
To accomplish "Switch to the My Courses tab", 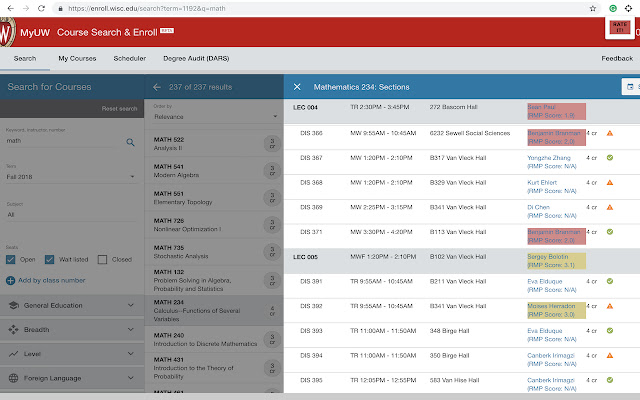I will tap(77, 59).
